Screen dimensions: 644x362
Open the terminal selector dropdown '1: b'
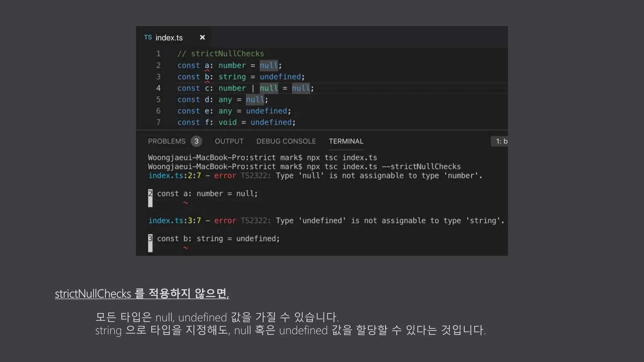coord(499,141)
